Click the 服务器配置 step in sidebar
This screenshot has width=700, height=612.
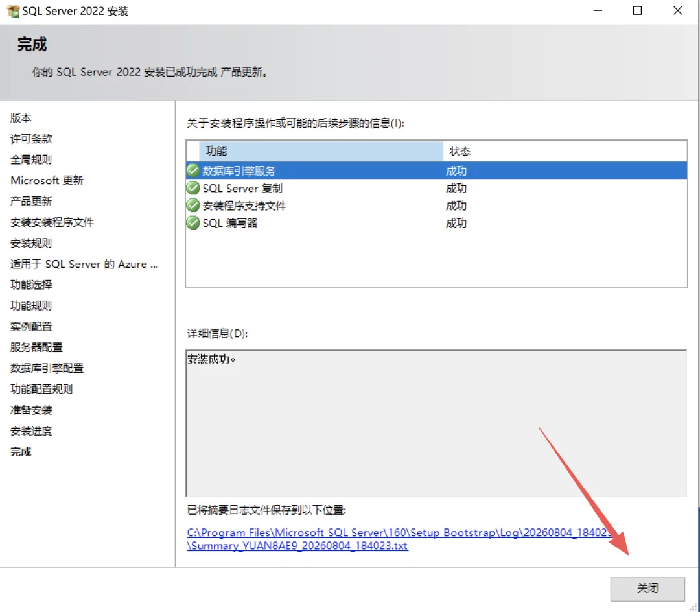point(36,347)
